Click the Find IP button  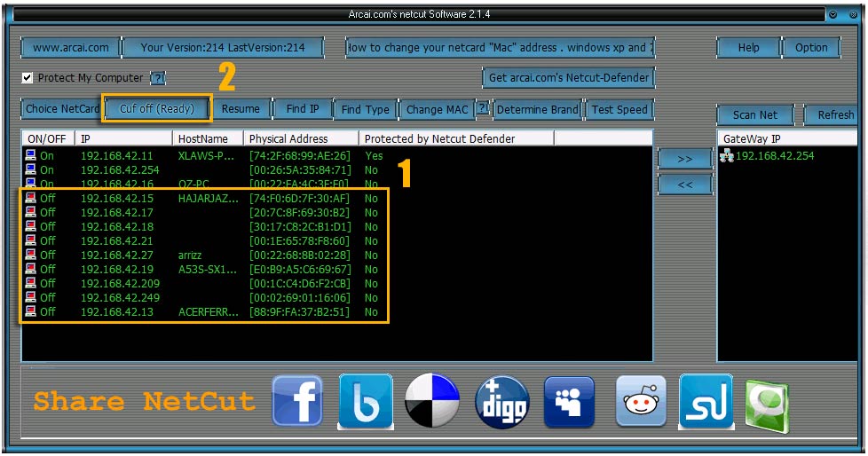(303, 109)
